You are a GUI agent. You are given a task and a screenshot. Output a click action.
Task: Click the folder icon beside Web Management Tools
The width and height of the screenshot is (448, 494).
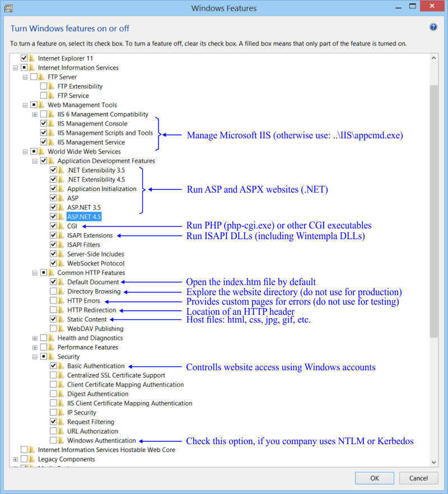coord(42,105)
